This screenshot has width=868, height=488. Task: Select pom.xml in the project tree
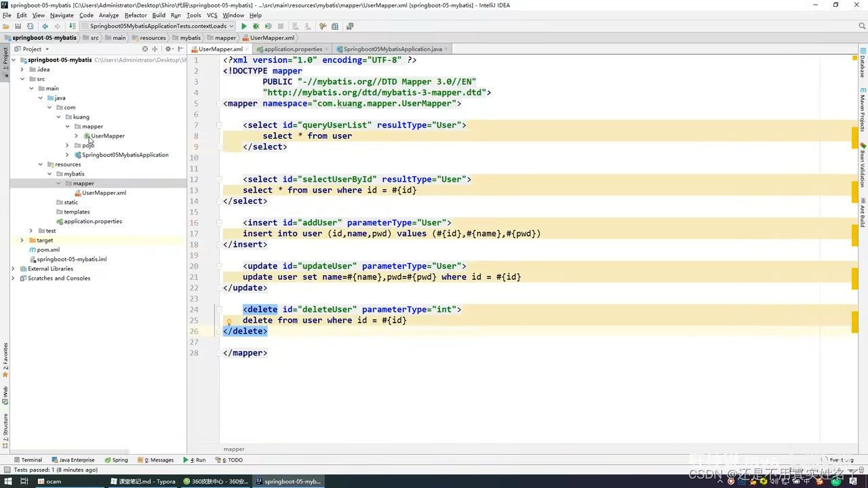point(48,249)
